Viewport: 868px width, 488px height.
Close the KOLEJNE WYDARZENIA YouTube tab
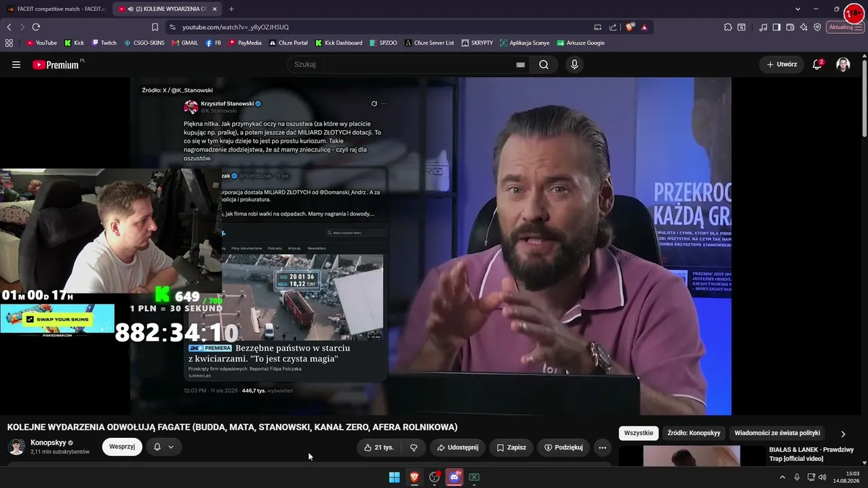click(214, 9)
